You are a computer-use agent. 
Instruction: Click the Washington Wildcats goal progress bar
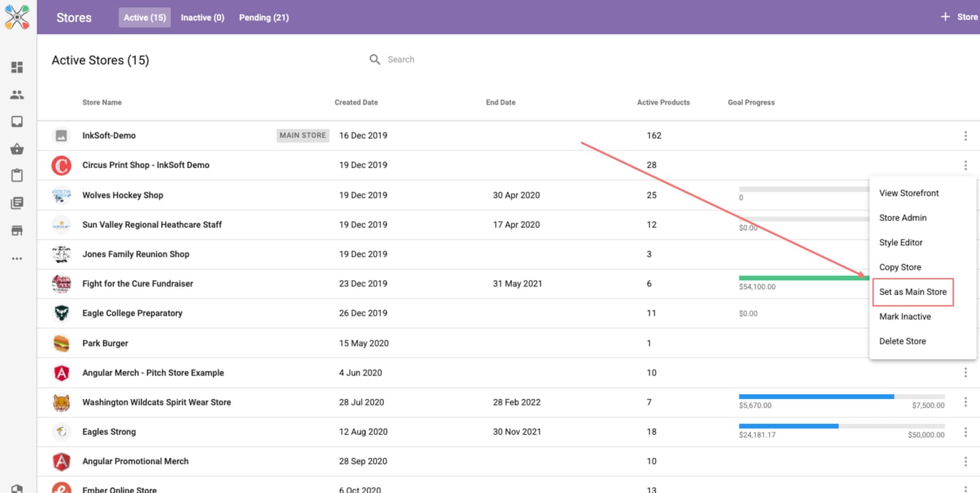click(x=841, y=396)
